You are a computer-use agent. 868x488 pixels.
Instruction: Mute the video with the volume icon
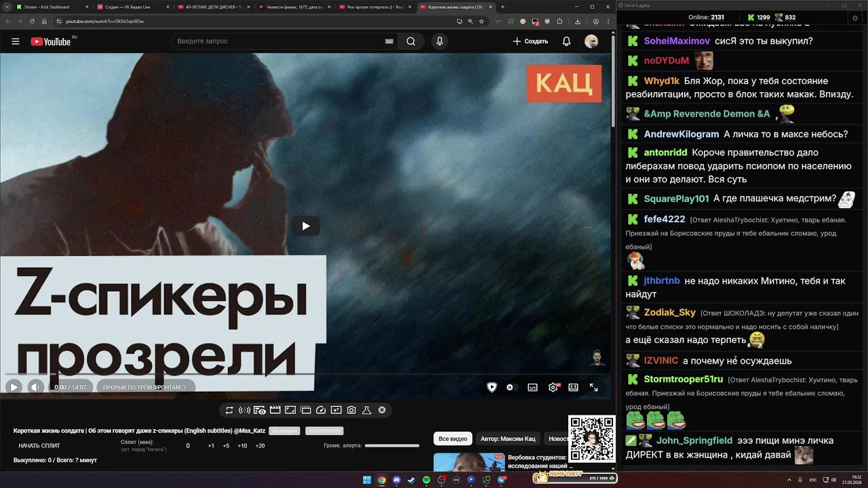[36, 387]
